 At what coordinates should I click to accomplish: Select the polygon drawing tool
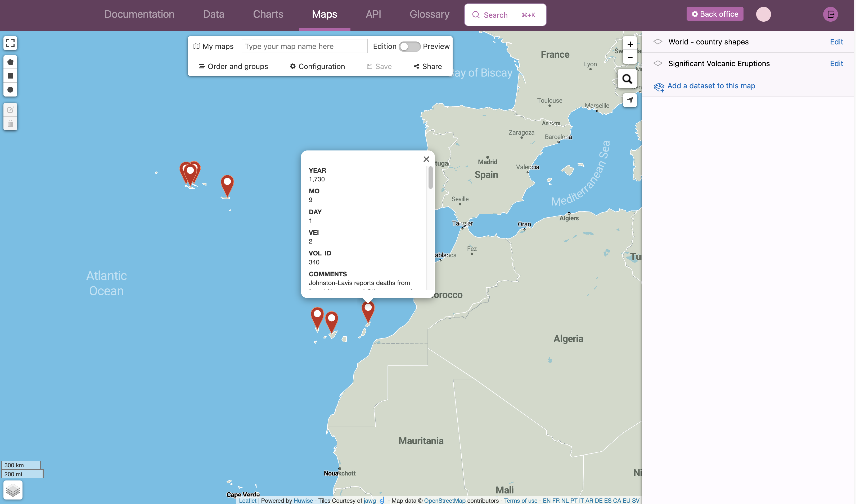click(10, 62)
